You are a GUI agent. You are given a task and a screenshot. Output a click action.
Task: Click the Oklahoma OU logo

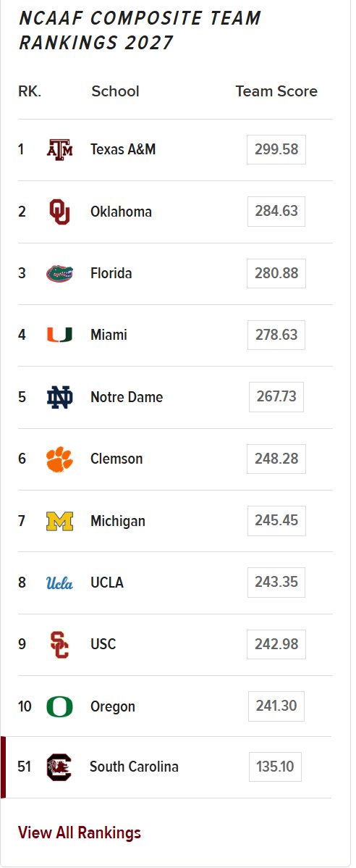(x=60, y=212)
